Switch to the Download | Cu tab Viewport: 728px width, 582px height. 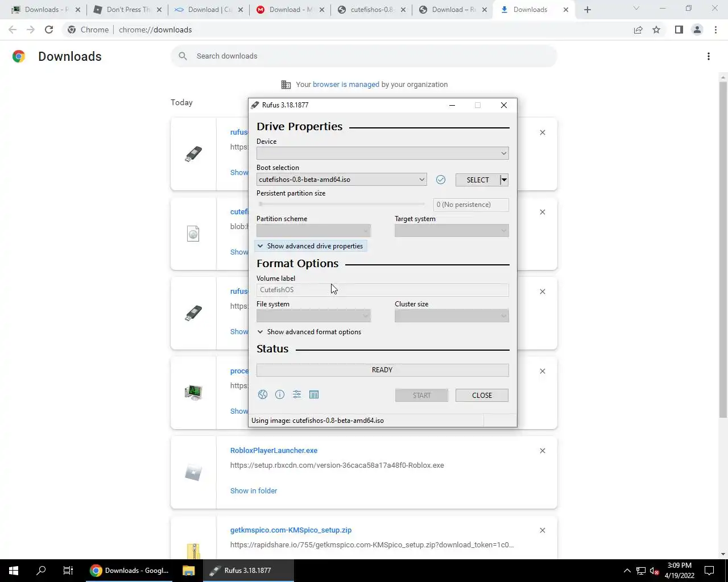(209, 10)
